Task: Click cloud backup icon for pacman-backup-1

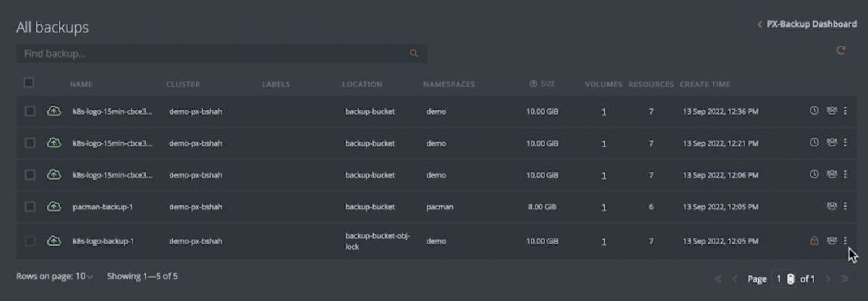Action: pos(54,206)
